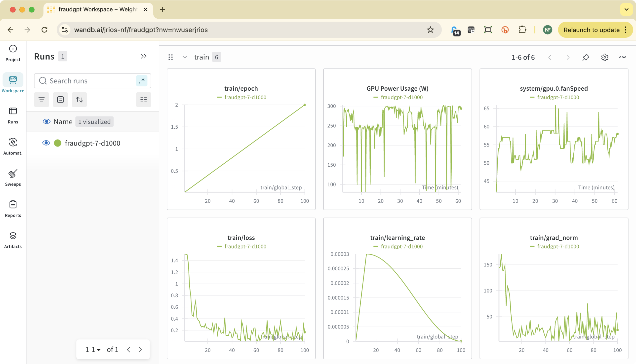The image size is (636, 364).
Task: Pin the train section
Action: click(x=586, y=57)
